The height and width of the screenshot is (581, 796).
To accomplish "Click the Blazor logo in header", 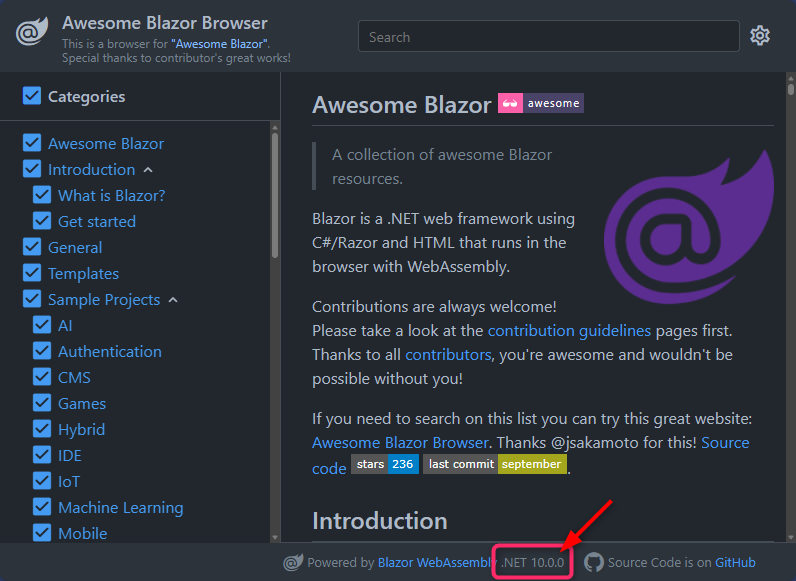I will point(32,31).
